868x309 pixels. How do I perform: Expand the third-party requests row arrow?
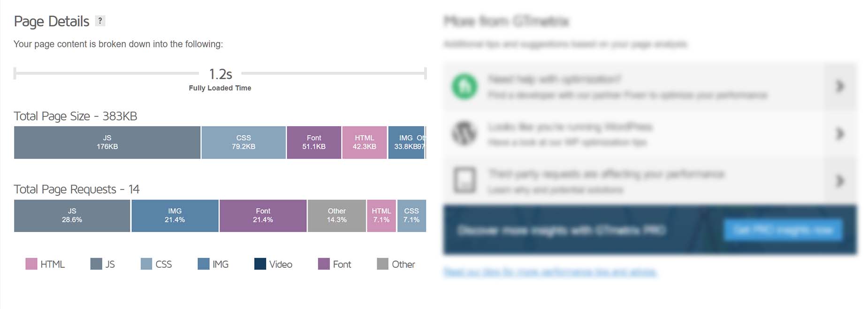pyautogui.click(x=840, y=181)
